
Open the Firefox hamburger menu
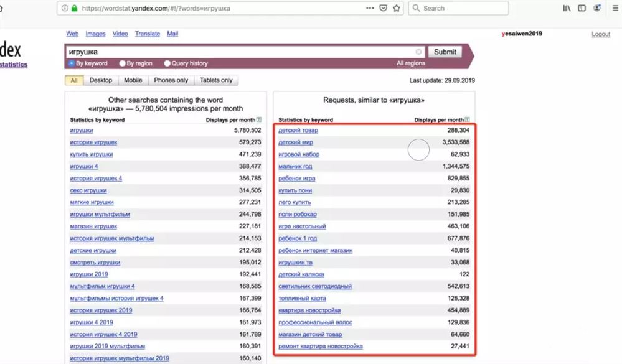point(615,8)
